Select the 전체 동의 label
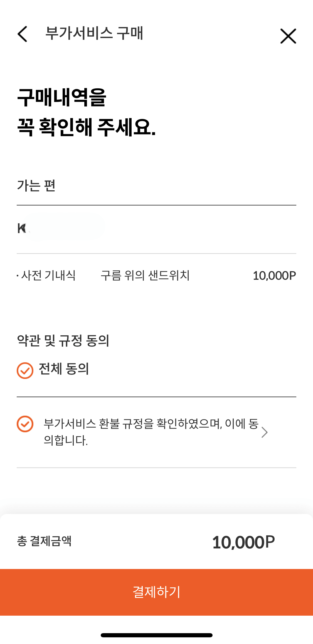Screen dimensions: 313x644 coord(64,369)
